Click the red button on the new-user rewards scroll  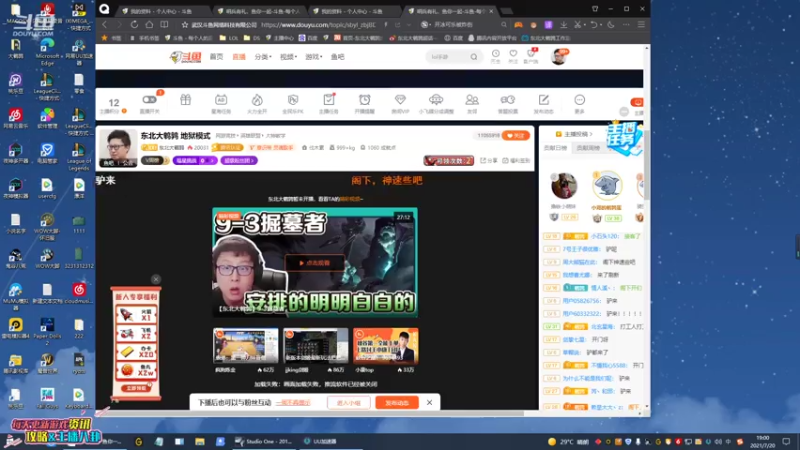point(136,388)
